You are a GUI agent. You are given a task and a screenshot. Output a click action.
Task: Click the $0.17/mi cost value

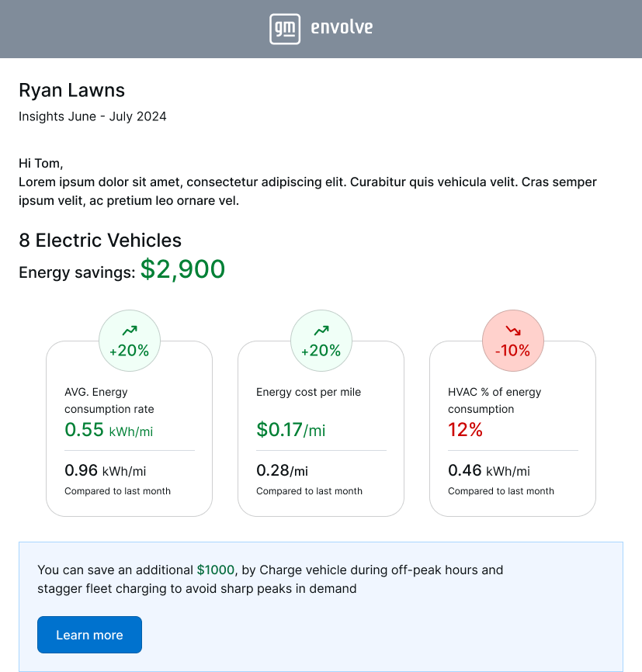pyautogui.click(x=290, y=430)
